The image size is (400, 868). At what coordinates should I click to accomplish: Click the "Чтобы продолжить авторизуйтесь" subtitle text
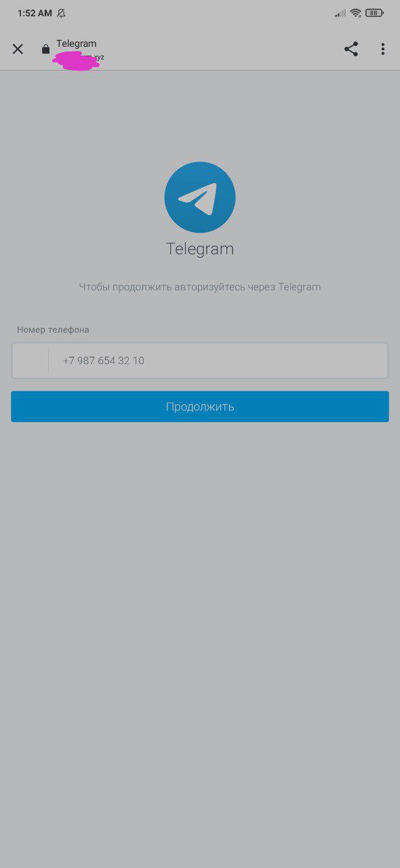[177, 287]
